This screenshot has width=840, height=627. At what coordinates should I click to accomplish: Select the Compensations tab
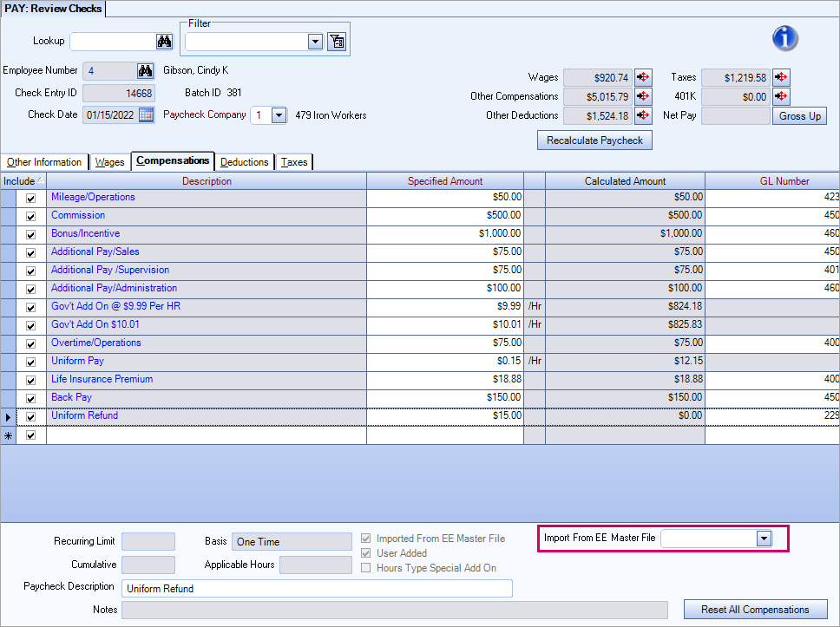[173, 160]
